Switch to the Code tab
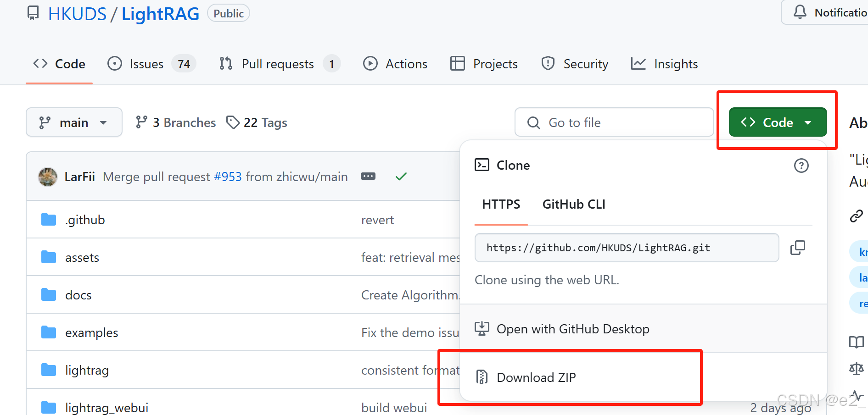The image size is (868, 415). coord(59,64)
